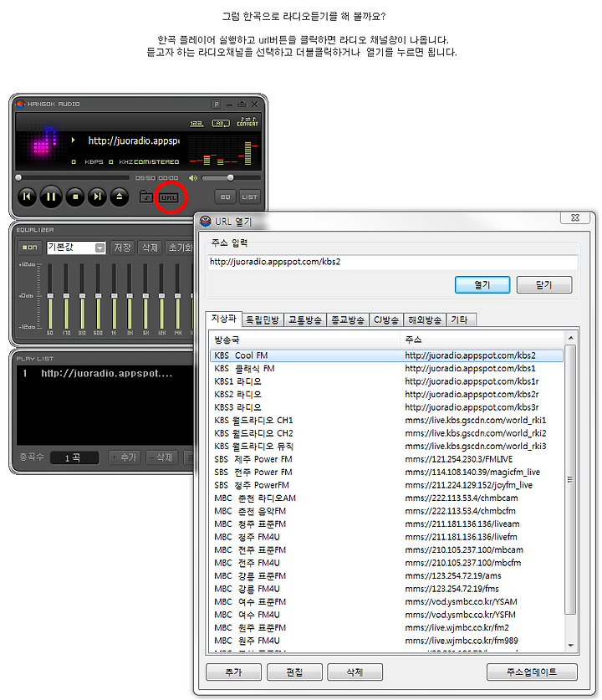
Task: Switch to the 교통방송 tab
Action: (x=305, y=320)
